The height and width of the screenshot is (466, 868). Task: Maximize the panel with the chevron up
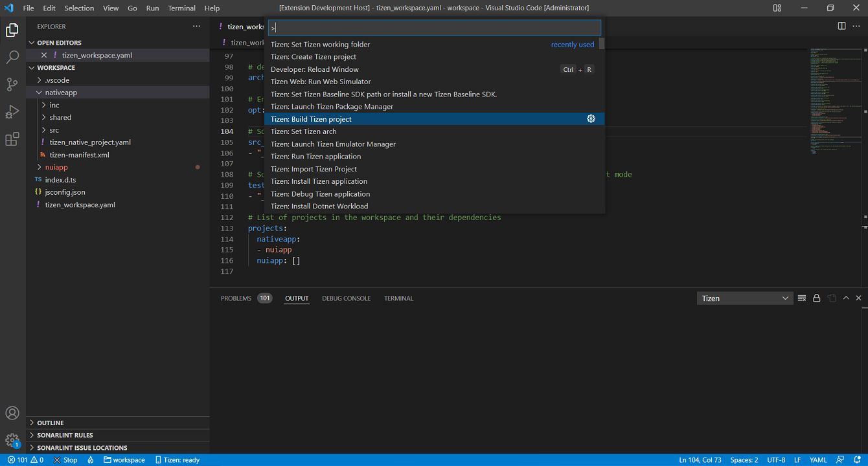(x=846, y=298)
